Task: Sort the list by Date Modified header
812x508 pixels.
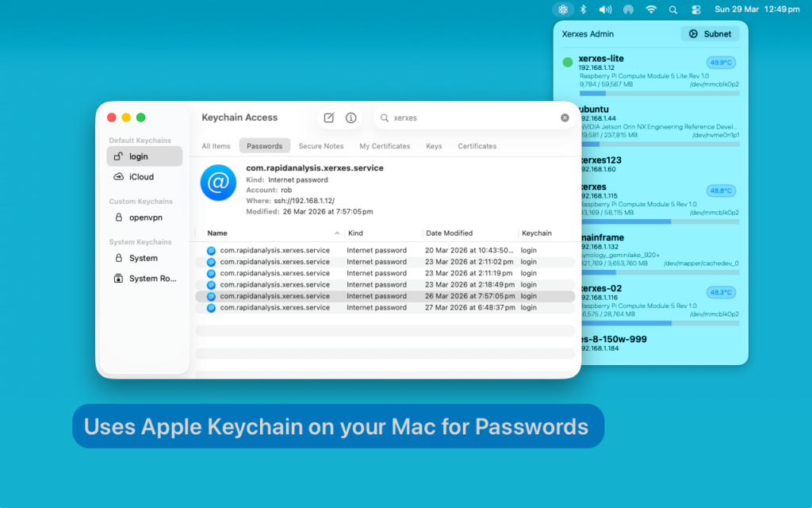Action: click(x=449, y=233)
